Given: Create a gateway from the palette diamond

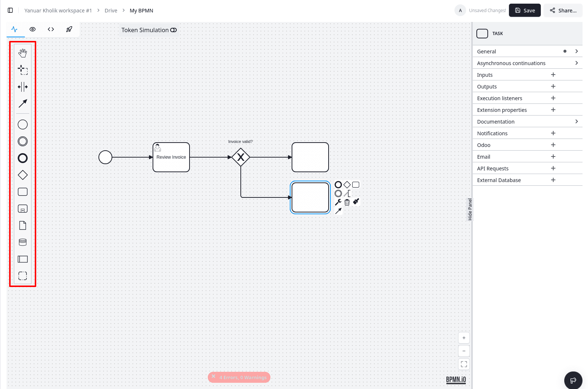Looking at the screenshot, I should click(23, 175).
